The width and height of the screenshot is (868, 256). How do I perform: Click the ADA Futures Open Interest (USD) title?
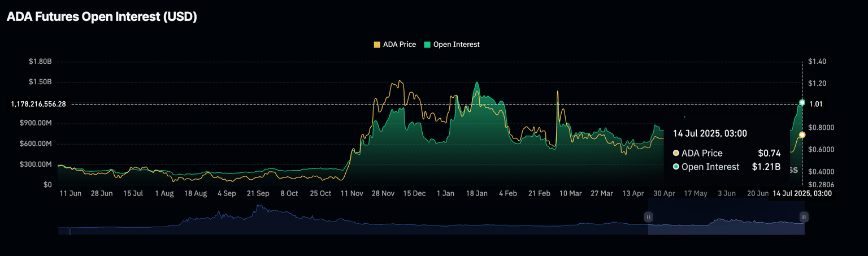(x=102, y=17)
